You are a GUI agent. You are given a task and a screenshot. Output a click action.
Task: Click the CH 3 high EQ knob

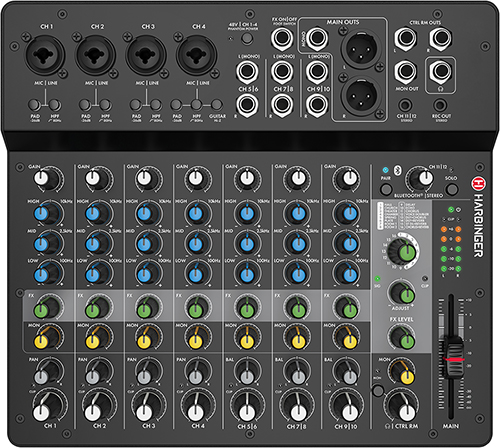coord(149,213)
